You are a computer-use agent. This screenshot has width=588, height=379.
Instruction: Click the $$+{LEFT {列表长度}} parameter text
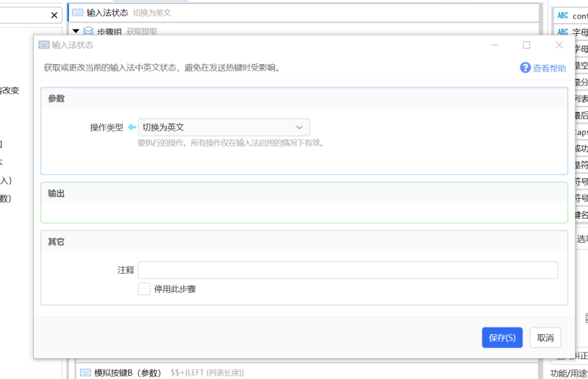[207, 372]
